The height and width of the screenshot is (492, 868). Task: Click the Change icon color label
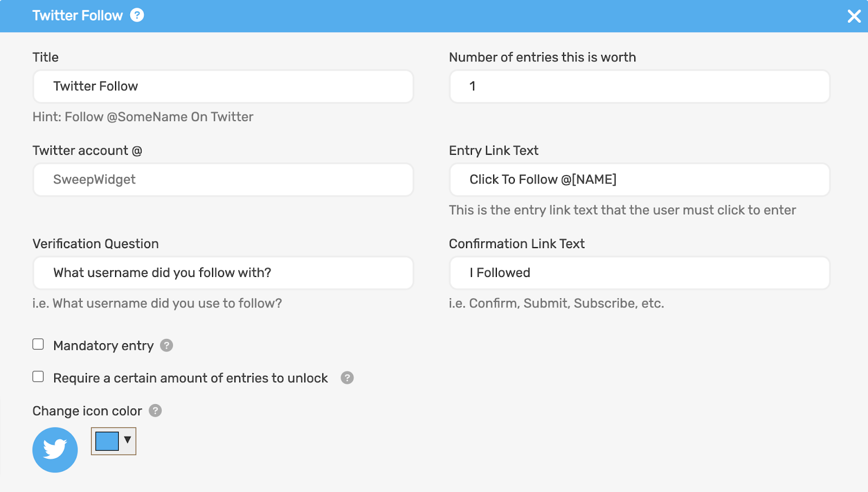(x=87, y=411)
